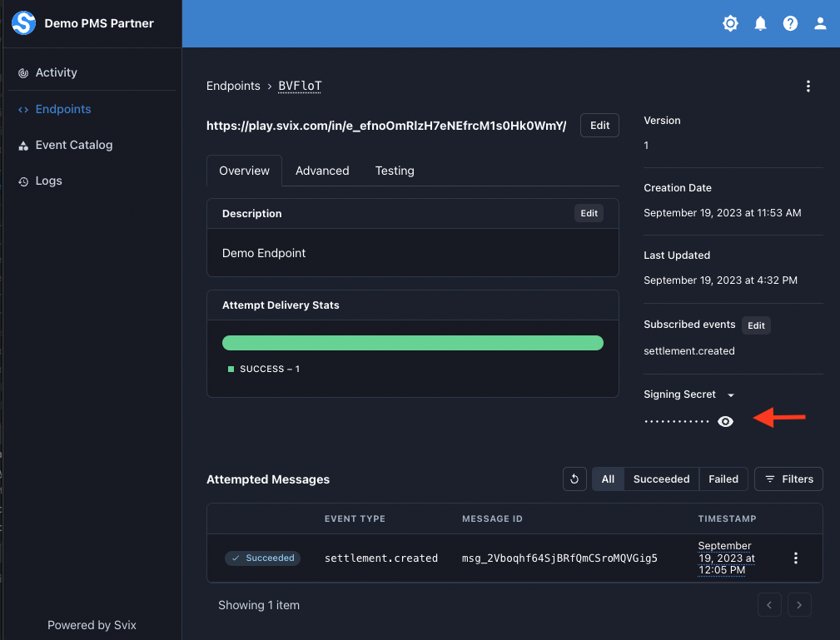The height and width of the screenshot is (640, 840).
Task: Show only Failed messages
Action: (723, 479)
